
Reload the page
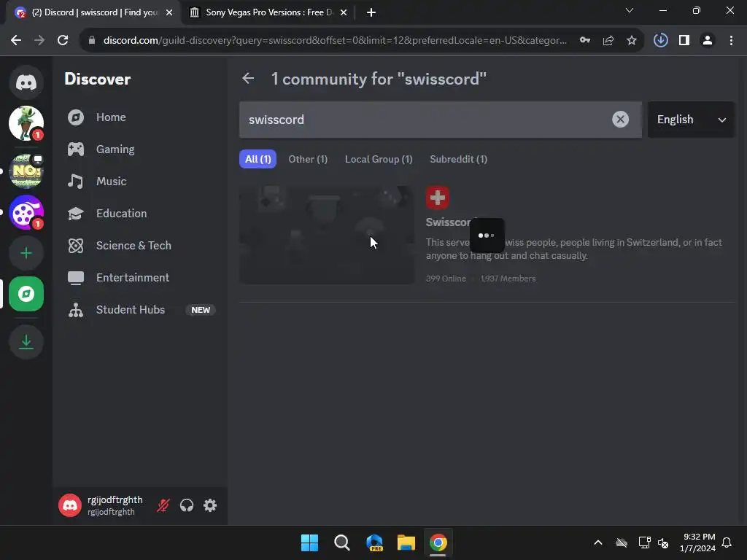pyautogui.click(x=63, y=41)
